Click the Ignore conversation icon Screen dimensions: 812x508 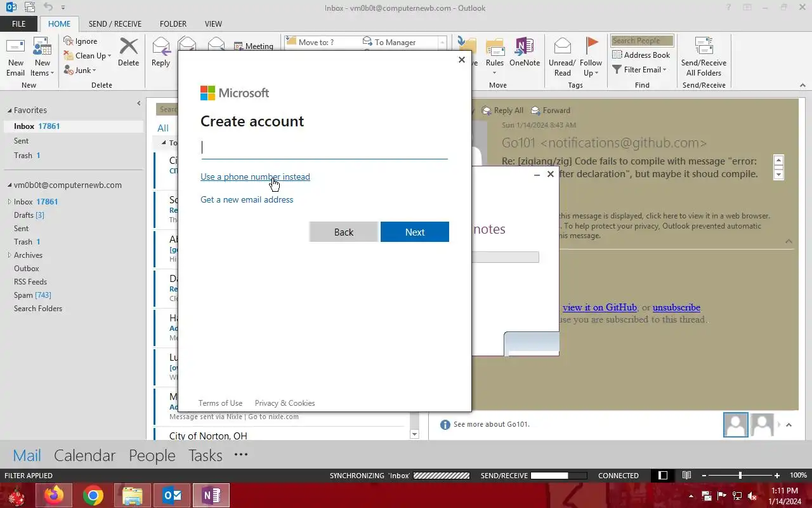pos(81,41)
